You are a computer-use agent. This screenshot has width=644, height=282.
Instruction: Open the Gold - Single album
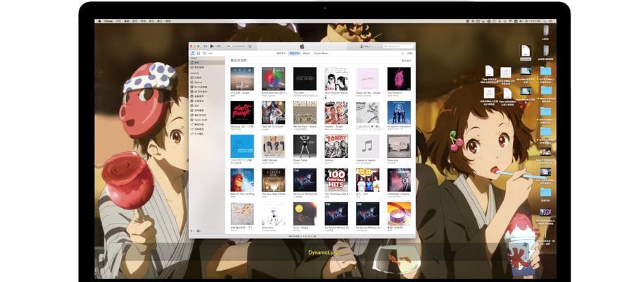(x=305, y=214)
